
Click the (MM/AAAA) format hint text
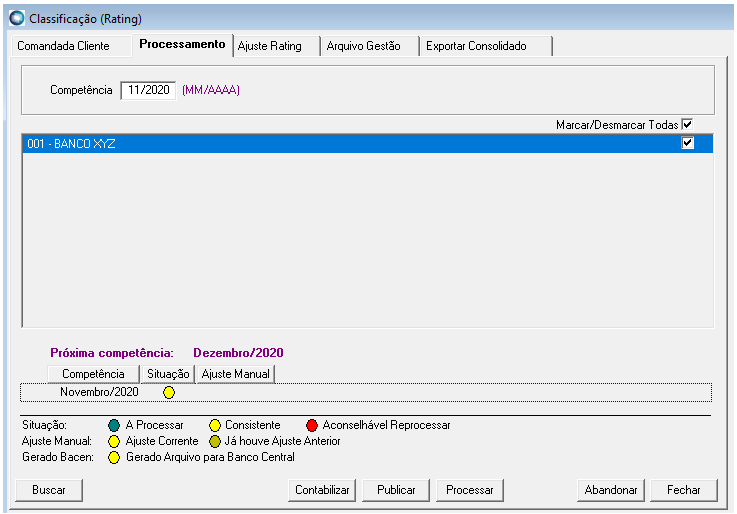tap(211, 90)
